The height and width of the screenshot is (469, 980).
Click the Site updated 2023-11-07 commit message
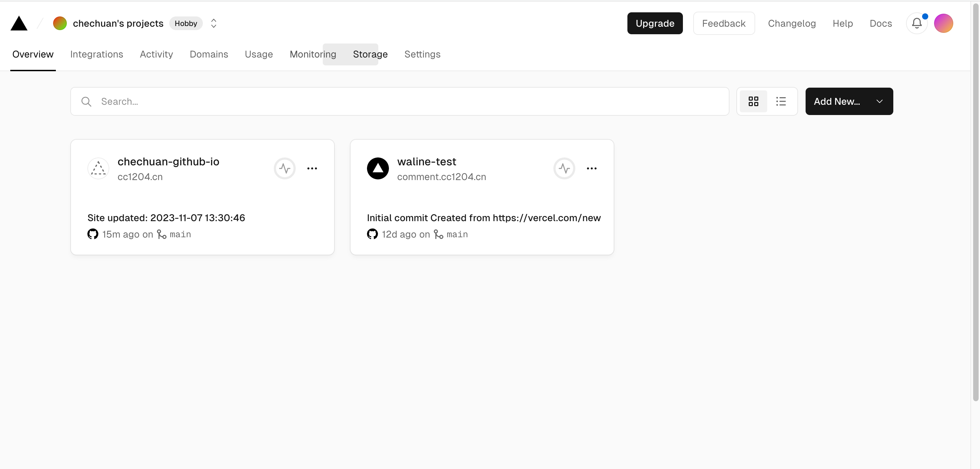[x=166, y=218]
